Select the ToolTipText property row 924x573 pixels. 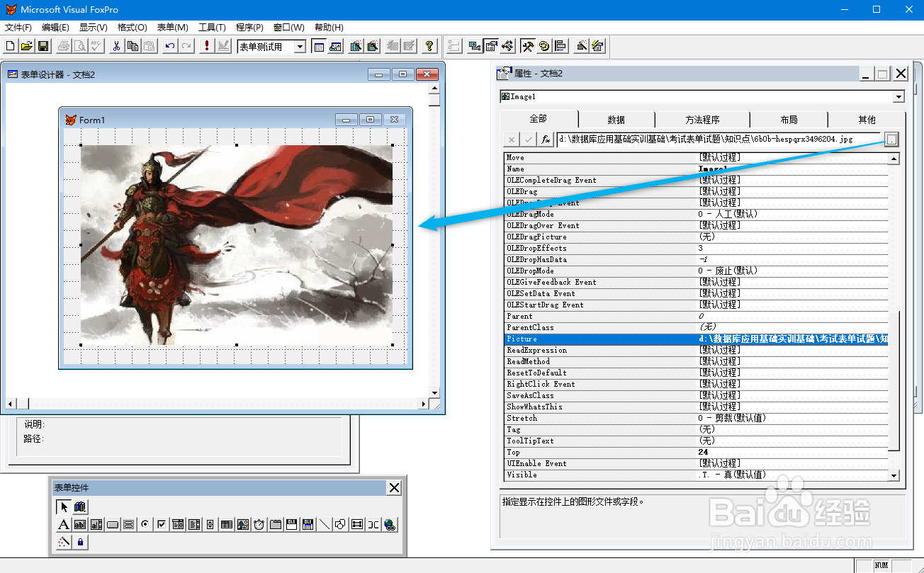[696, 441]
